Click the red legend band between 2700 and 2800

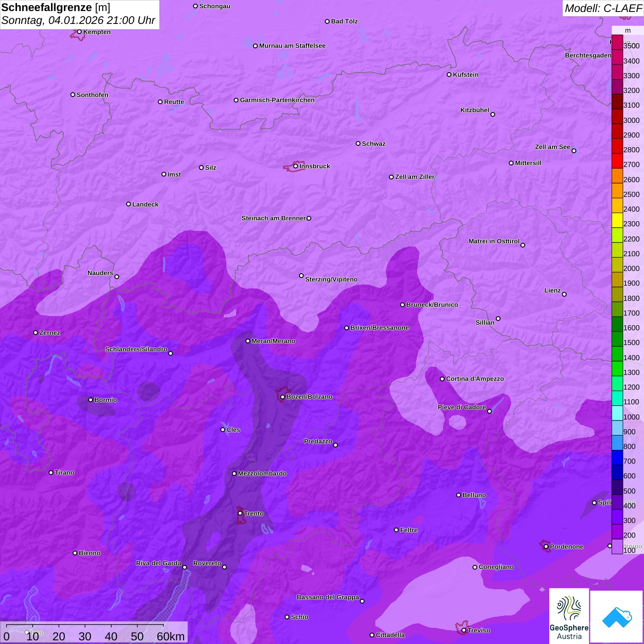[617, 161]
